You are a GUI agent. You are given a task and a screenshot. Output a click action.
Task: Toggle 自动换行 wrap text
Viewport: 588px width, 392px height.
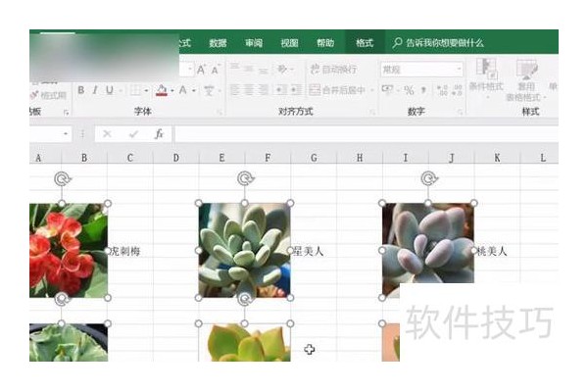334,69
